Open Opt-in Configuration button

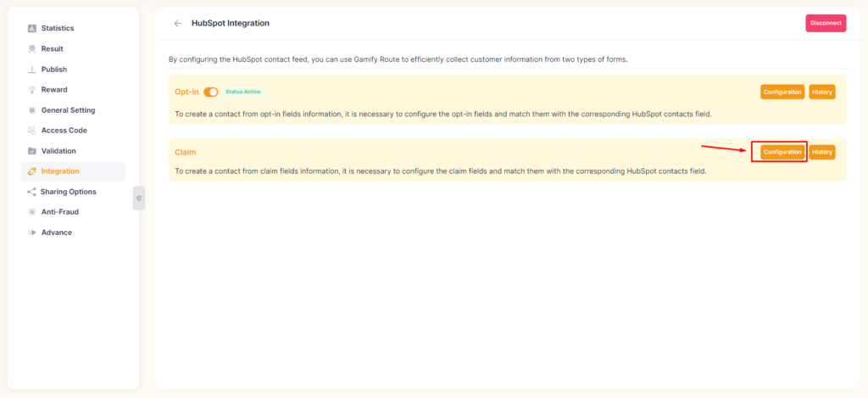pyautogui.click(x=782, y=92)
